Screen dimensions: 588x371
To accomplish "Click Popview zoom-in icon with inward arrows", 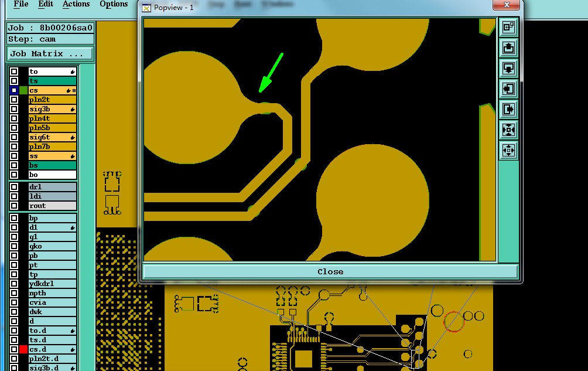I will [508, 130].
